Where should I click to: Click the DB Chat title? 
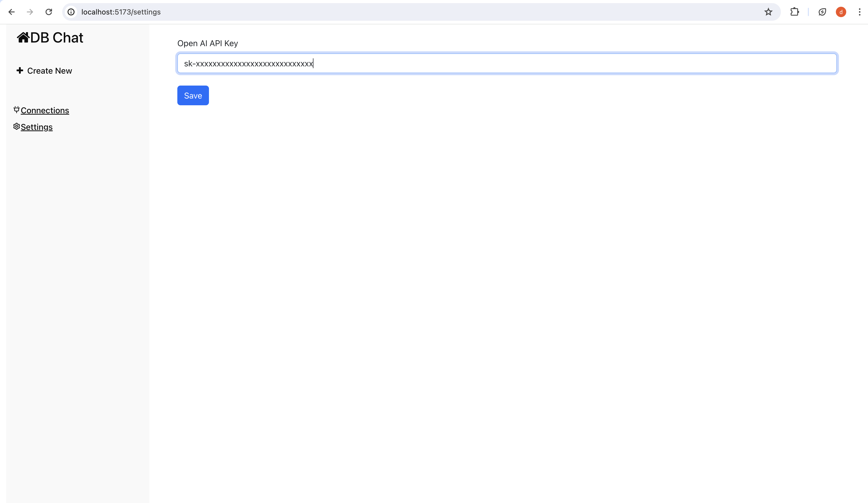tap(57, 38)
